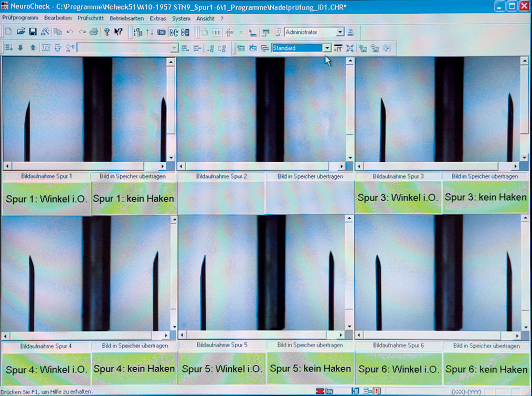Open the Prüfprogramm menu
This screenshot has height=396, width=532.
click(20, 18)
